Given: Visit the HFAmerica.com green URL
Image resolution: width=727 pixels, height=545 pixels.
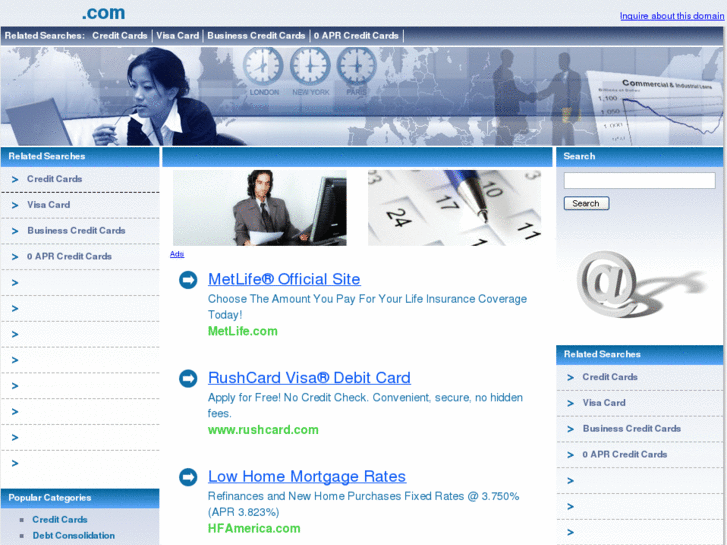Looking at the screenshot, I should tap(254, 528).
